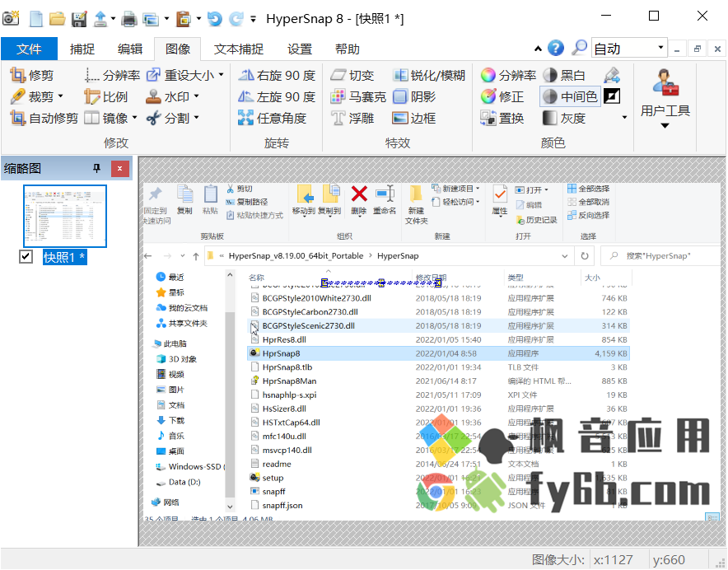Click the 比例 scale tool

(x=106, y=97)
